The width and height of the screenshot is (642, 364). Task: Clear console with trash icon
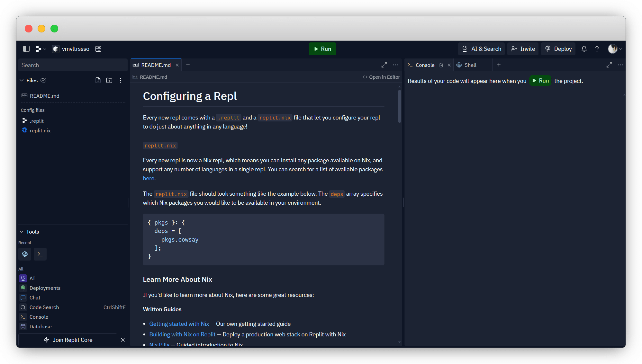(441, 65)
